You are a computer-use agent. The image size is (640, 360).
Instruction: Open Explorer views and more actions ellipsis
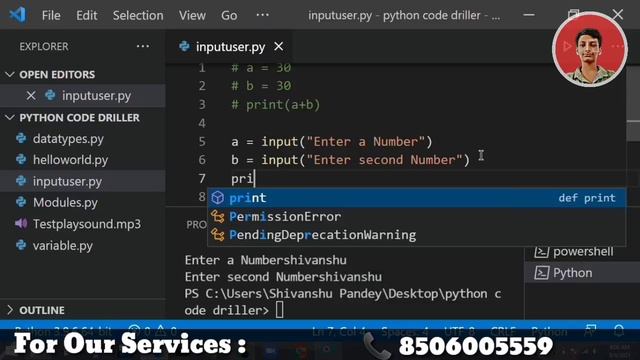tap(143, 47)
